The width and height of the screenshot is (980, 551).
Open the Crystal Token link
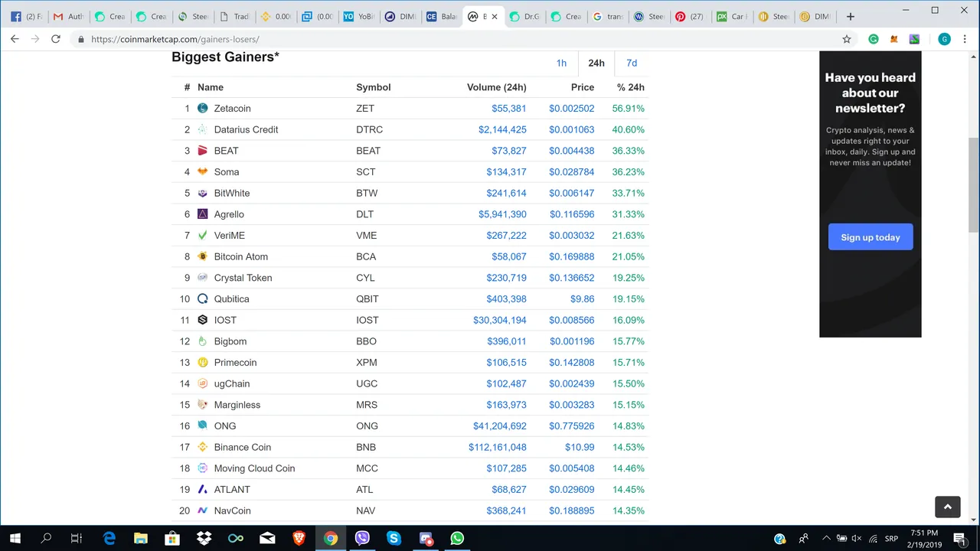243,278
